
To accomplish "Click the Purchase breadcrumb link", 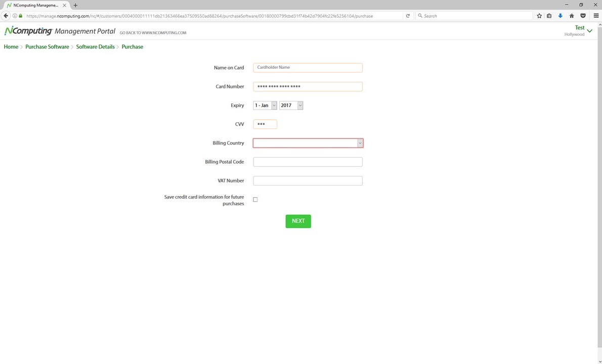I will tap(133, 47).
